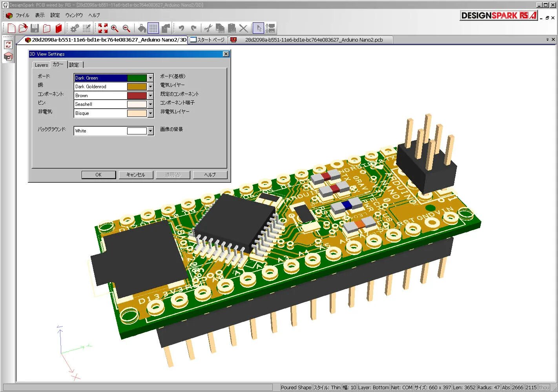Switch to the 設定 tab in dialog

pyautogui.click(x=75, y=65)
